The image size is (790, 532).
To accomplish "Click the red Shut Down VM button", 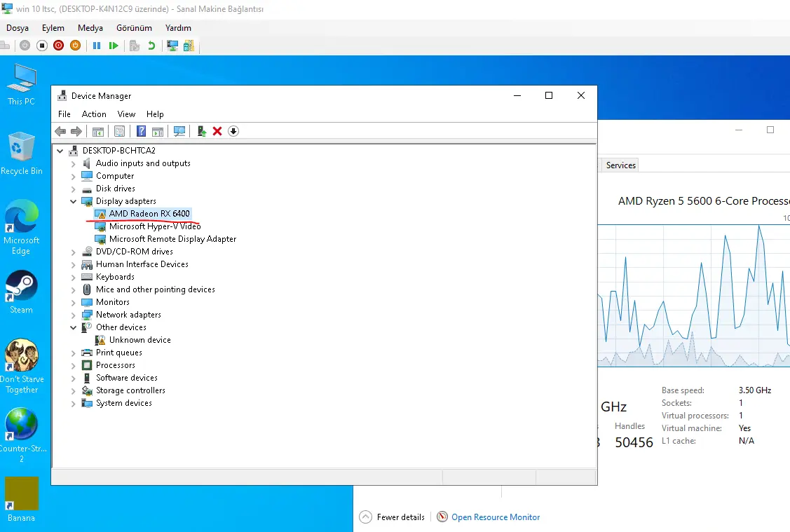I will pyautogui.click(x=58, y=46).
